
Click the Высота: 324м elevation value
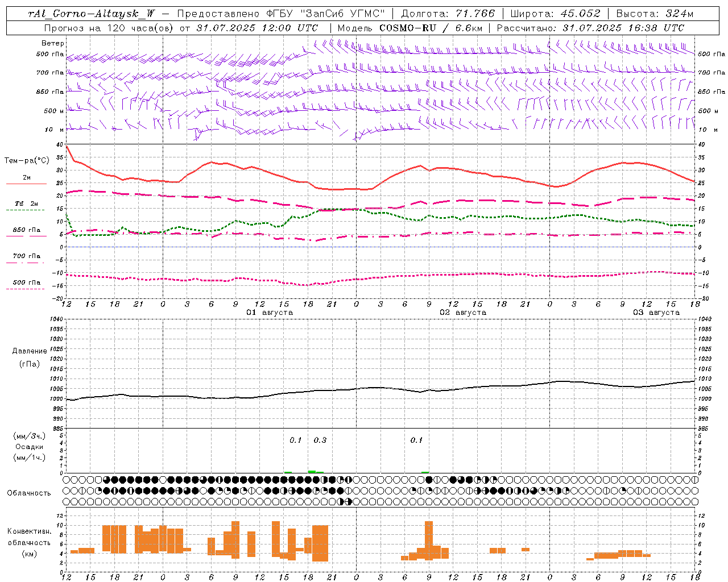655,14
